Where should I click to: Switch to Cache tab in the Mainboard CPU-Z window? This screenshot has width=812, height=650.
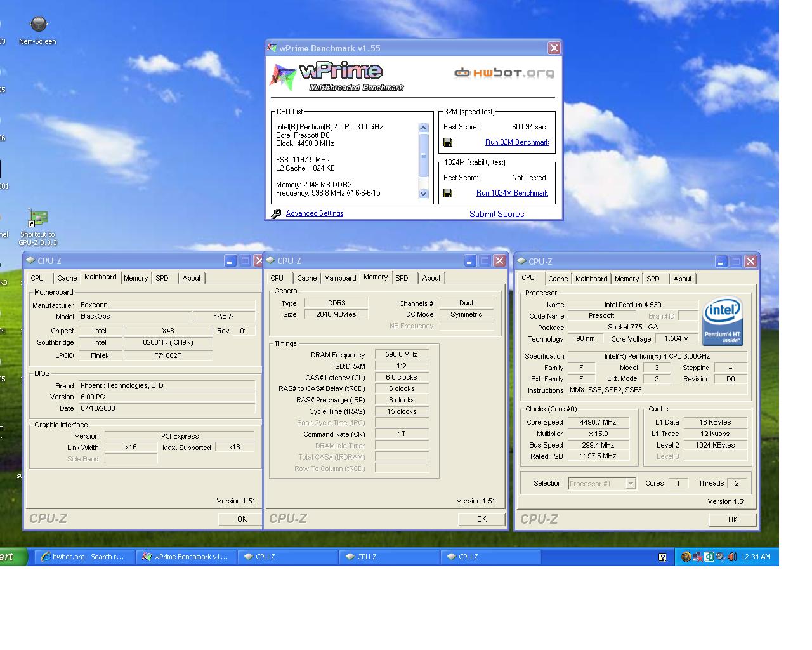pos(67,279)
